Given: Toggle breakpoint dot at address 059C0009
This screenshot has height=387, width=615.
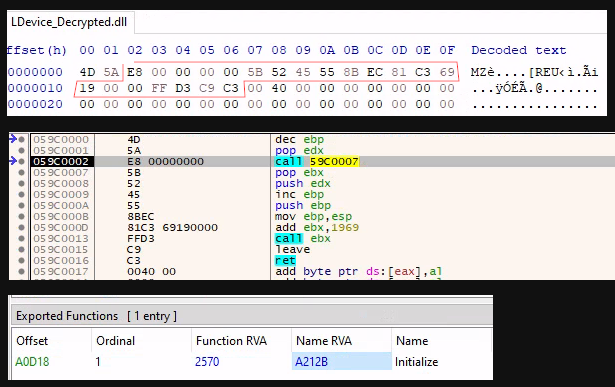Looking at the screenshot, I should tap(22, 194).
